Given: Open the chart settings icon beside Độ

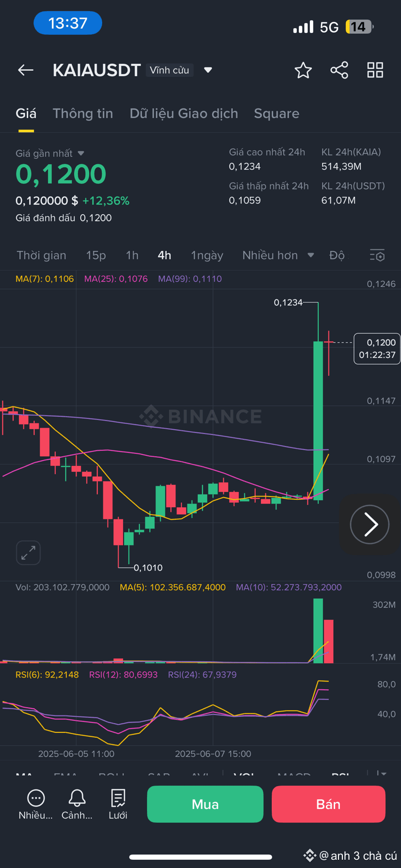Looking at the screenshot, I should click(377, 255).
